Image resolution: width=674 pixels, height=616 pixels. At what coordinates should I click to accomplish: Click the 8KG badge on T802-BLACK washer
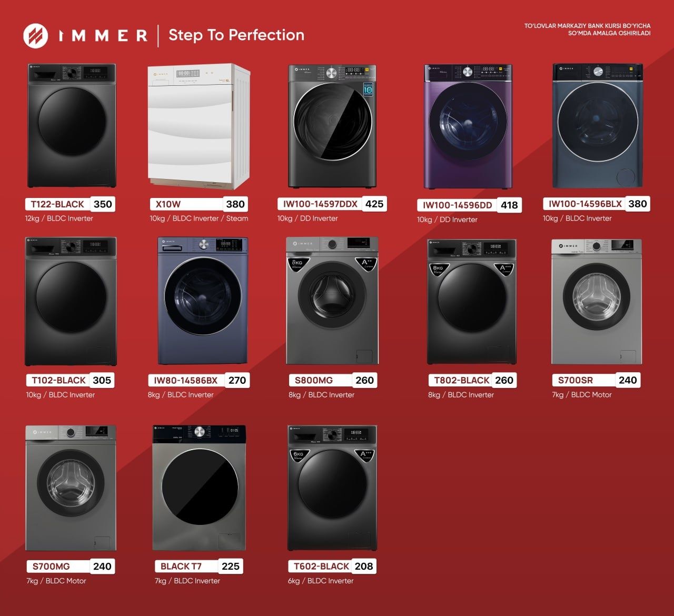pyautogui.click(x=439, y=269)
